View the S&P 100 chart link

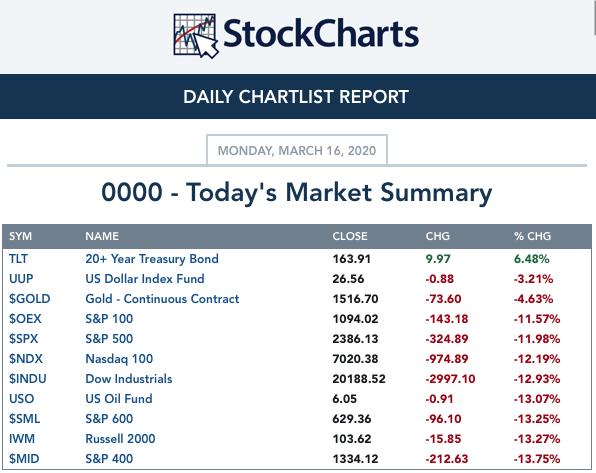pyautogui.click(x=109, y=319)
